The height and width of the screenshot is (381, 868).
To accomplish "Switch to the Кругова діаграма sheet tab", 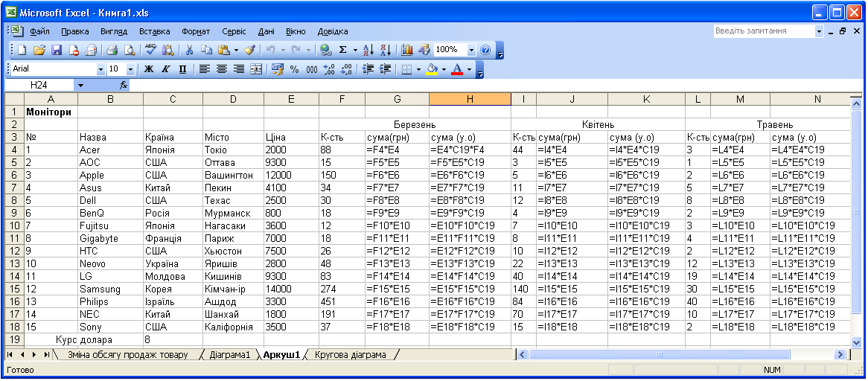I will 350,354.
